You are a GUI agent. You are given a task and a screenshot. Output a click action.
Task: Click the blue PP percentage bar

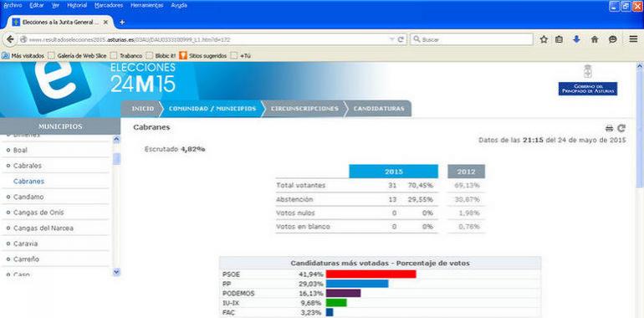357,284
